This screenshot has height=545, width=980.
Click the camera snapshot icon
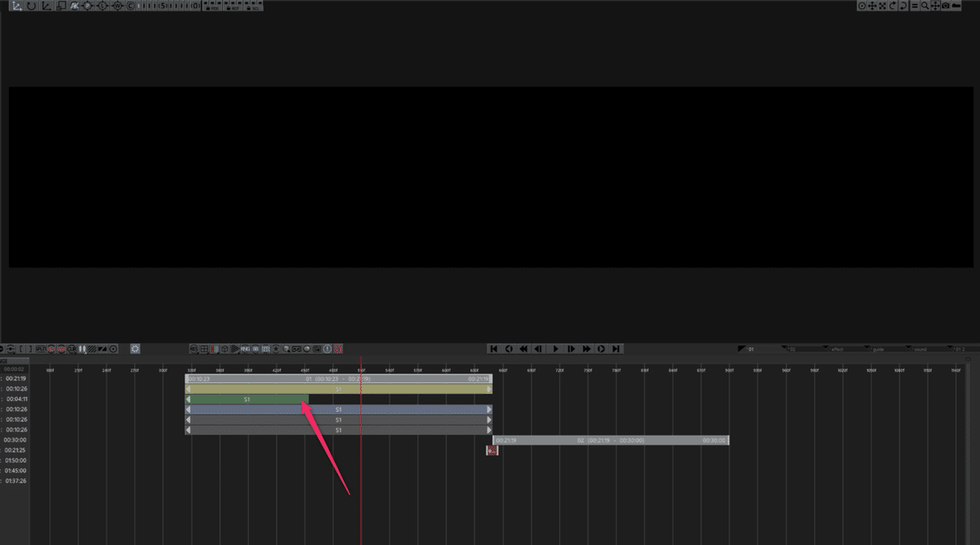pyautogui.click(x=946, y=6)
